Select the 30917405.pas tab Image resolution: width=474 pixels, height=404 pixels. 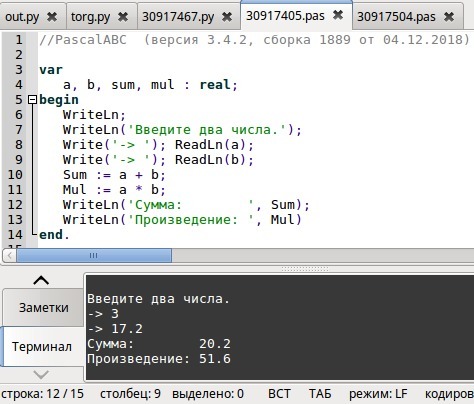coord(285,15)
